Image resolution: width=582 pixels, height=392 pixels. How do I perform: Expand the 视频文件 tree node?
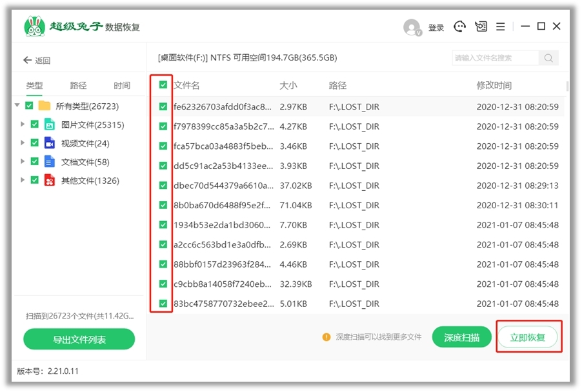coord(23,142)
